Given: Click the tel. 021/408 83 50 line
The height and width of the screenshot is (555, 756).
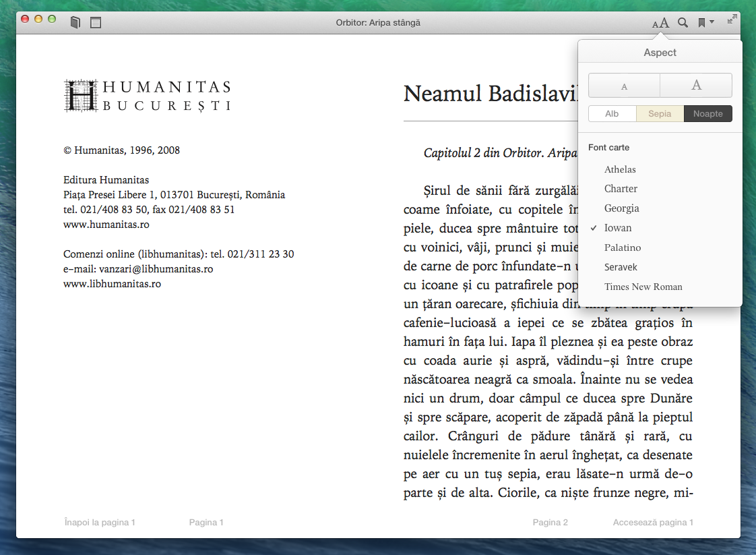Looking at the screenshot, I should tap(149, 210).
